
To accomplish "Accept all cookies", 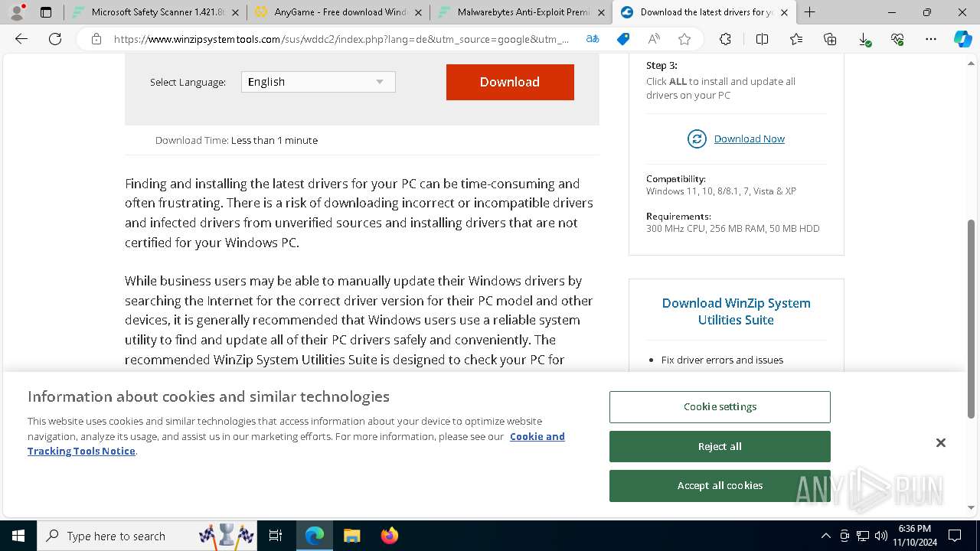I will tap(720, 485).
